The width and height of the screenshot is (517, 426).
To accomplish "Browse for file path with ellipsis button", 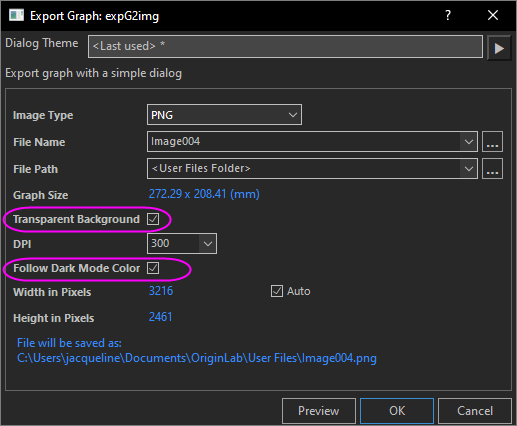I will 492,169.
